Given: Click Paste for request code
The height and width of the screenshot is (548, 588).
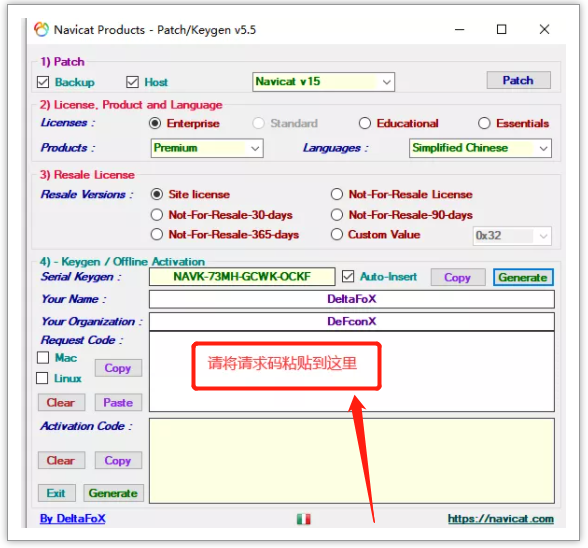Looking at the screenshot, I should pos(118,402).
